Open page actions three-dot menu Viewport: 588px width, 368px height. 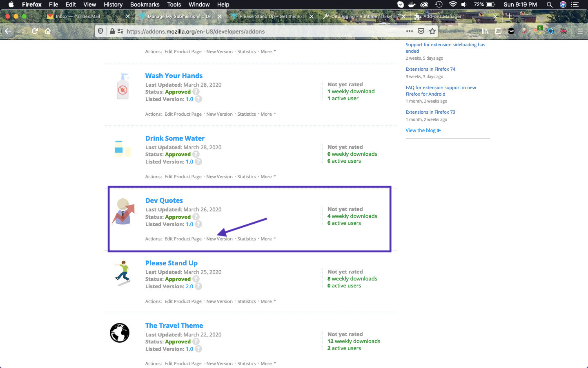[x=409, y=31]
